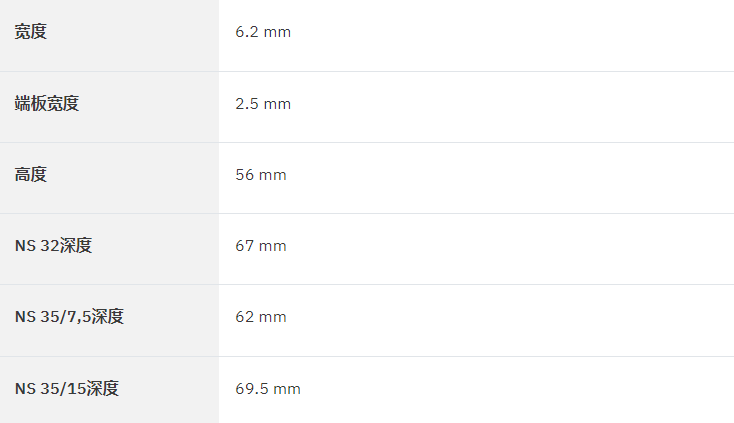Click the divider line below the 宽度 row
The height and width of the screenshot is (423, 734).
click(367, 72)
